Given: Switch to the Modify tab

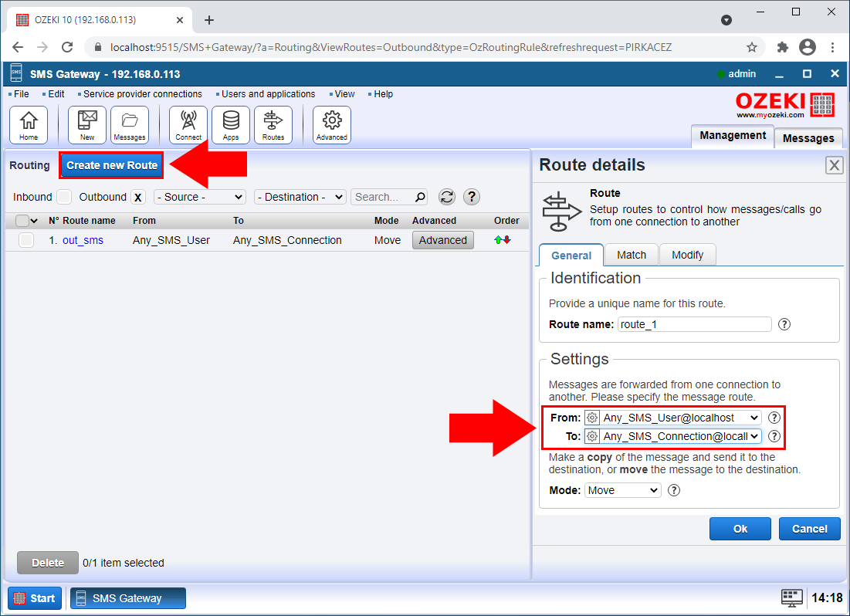Looking at the screenshot, I should (x=687, y=255).
